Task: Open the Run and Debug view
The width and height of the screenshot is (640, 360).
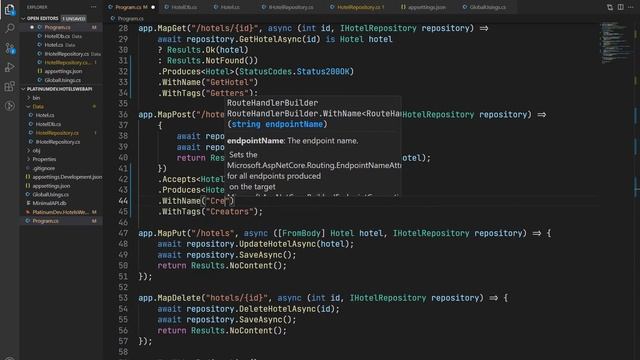Action: [9, 67]
